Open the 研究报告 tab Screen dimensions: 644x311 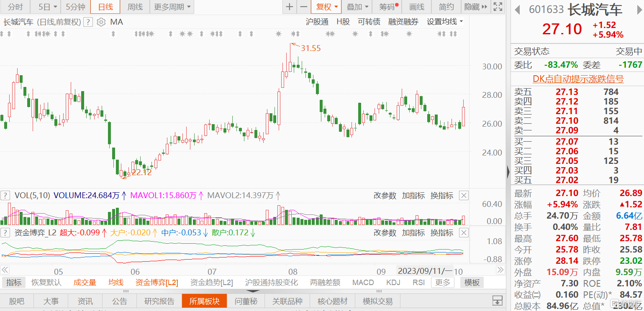[x=159, y=301]
